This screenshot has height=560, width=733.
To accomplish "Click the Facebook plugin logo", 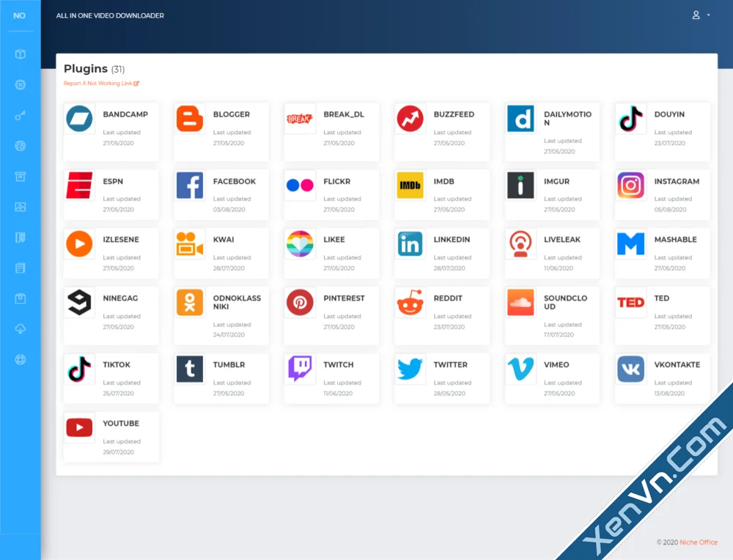I will tap(189, 185).
